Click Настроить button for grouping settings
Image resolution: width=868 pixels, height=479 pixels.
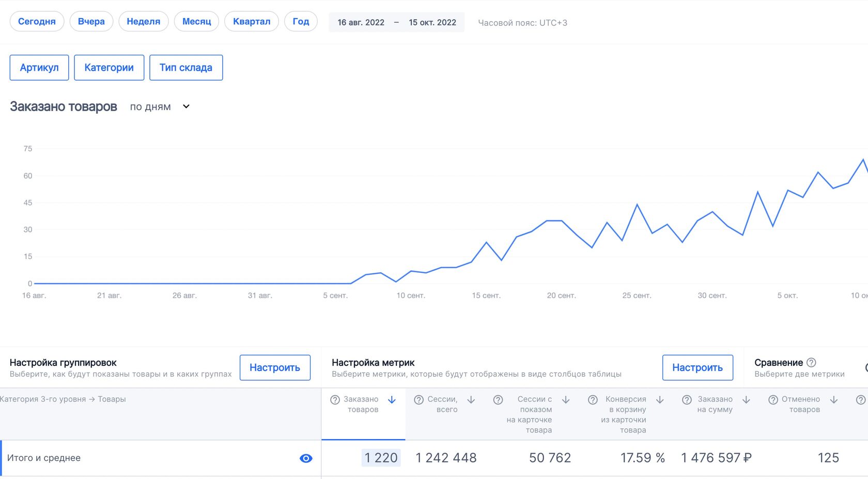(275, 367)
